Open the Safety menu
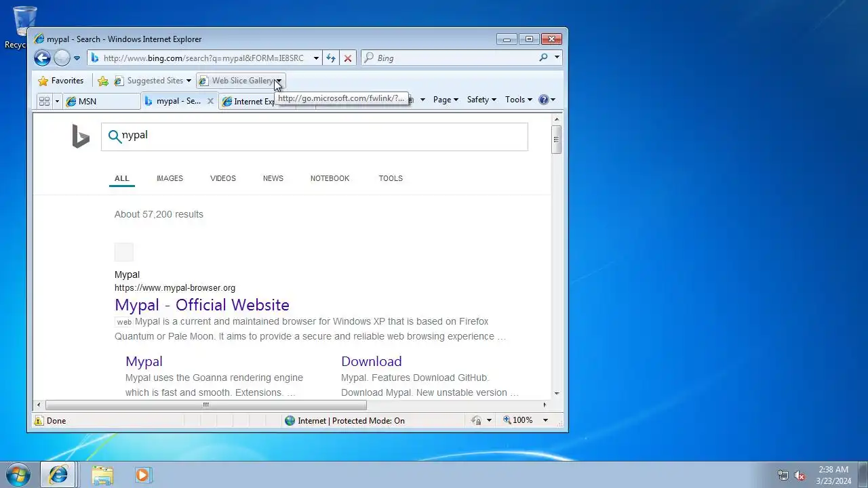 coord(481,100)
